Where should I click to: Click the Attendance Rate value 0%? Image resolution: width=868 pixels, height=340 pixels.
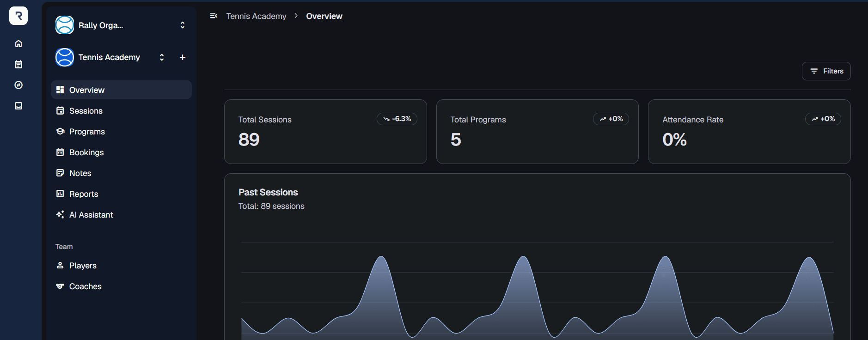674,140
